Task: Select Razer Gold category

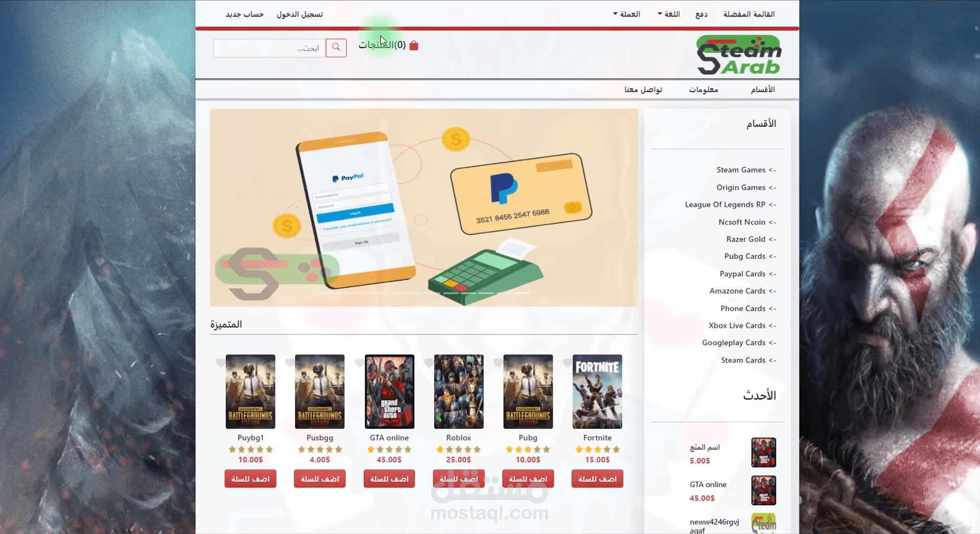Action: click(x=751, y=239)
